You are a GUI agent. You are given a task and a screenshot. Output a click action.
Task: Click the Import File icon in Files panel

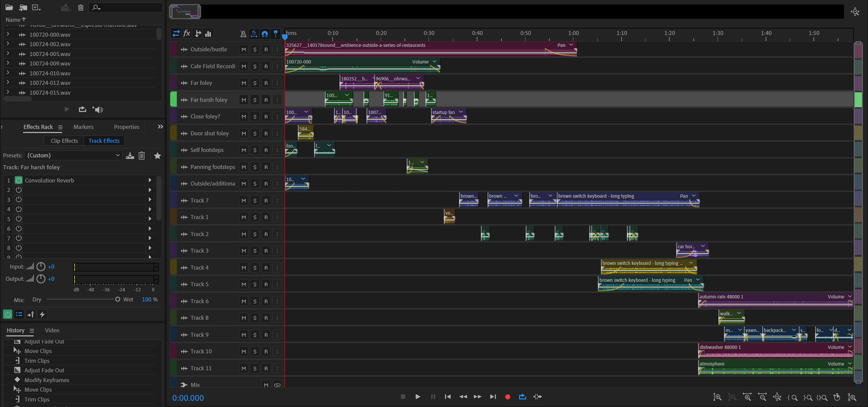23,7
